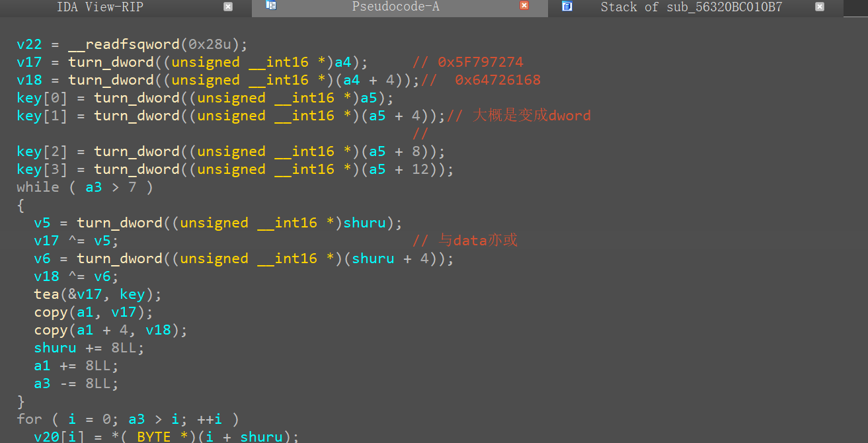Click the copy call with v18 argument
Image resolution: width=868 pixels, height=443 pixels.
[50, 330]
